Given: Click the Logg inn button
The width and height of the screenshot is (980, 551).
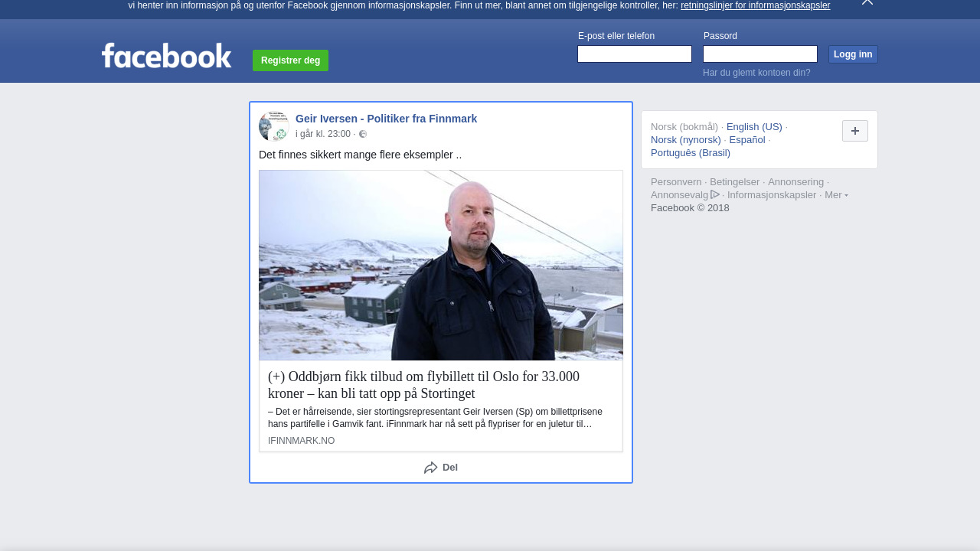Looking at the screenshot, I should coord(853,54).
